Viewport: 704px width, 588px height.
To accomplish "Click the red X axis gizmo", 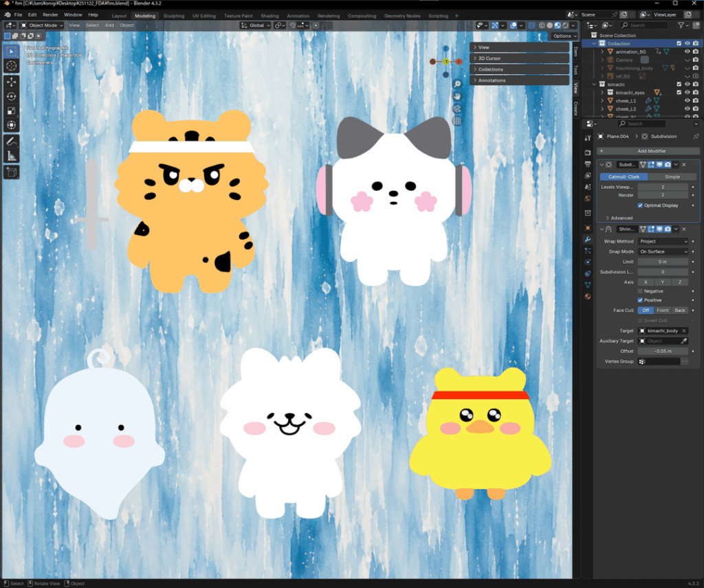I will [459, 62].
